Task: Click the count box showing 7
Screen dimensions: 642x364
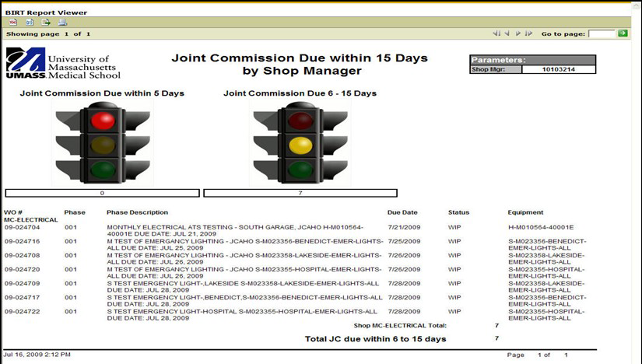Action: [x=300, y=193]
